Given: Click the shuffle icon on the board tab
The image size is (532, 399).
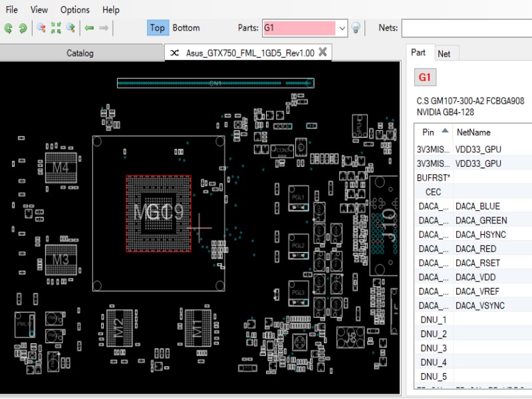Looking at the screenshot, I should (x=174, y=53).
